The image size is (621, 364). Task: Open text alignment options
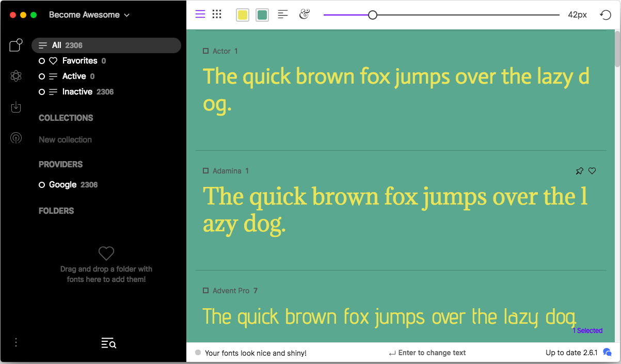point(283,14)
